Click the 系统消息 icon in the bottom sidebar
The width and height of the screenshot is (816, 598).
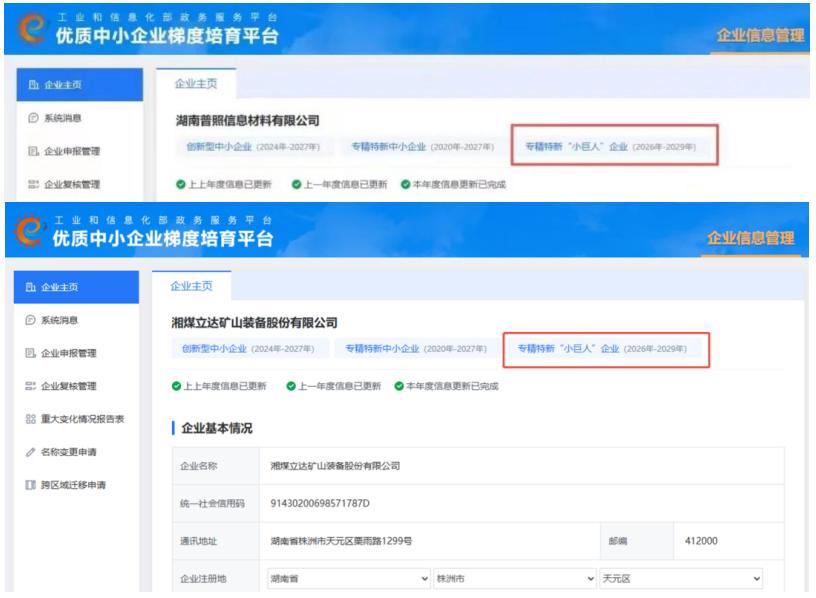click(31, 320)
